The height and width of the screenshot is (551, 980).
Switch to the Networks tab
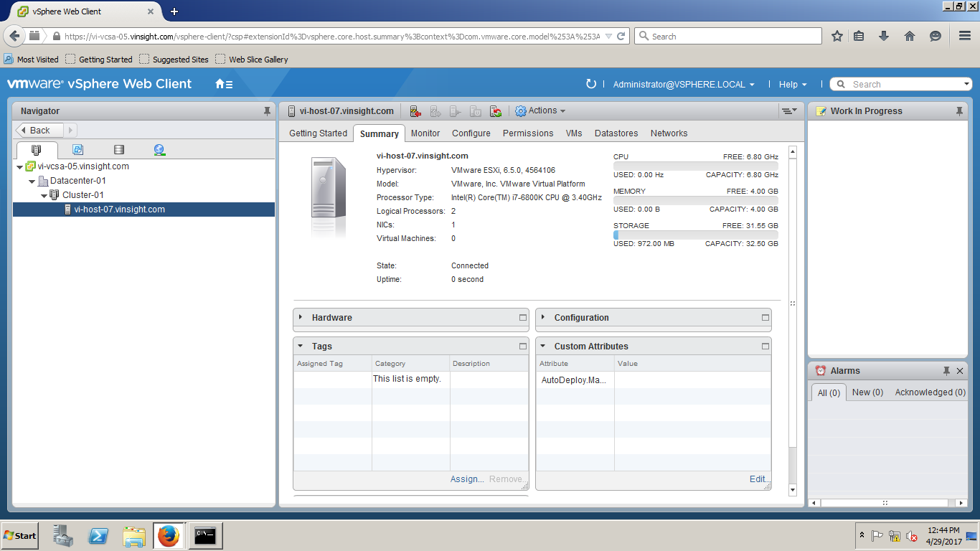click(669, 133)
